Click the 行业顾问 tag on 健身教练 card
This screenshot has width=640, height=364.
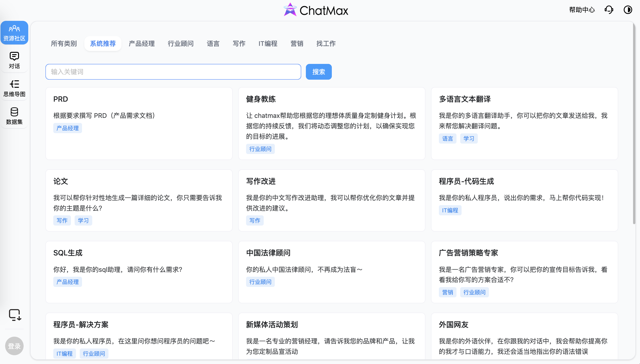pos(260,149)
